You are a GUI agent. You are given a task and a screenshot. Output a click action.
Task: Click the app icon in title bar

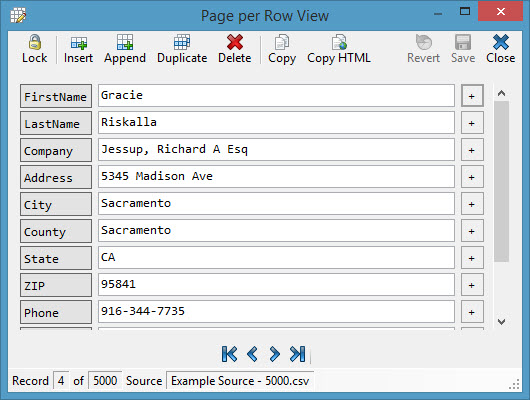click(18, 15)
